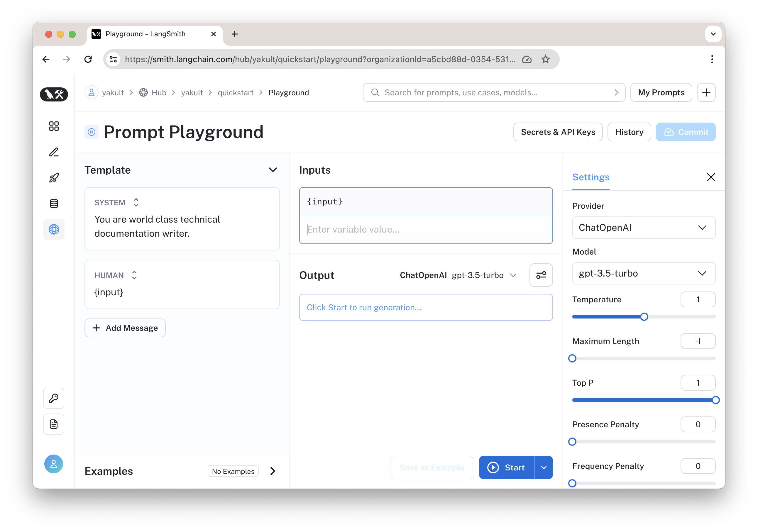Adjust the Temperature slider handle

click(644, 317)
